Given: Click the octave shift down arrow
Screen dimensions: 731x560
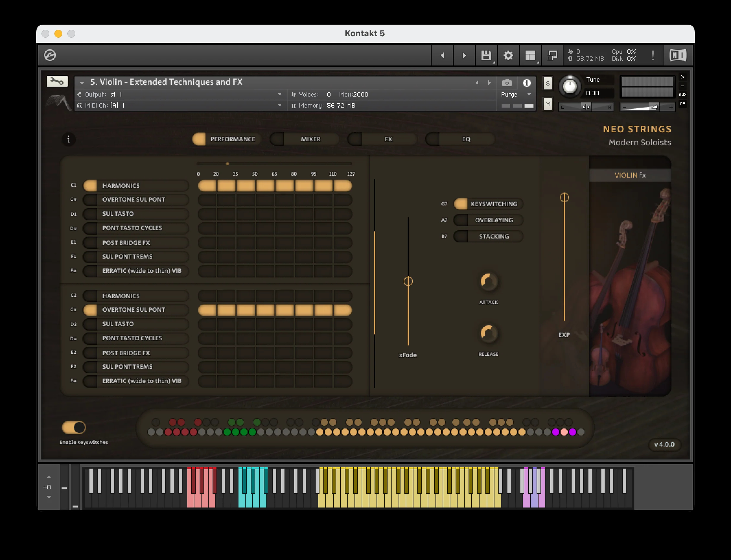Looking at the screenshot, I should click(x=49, y=497).
